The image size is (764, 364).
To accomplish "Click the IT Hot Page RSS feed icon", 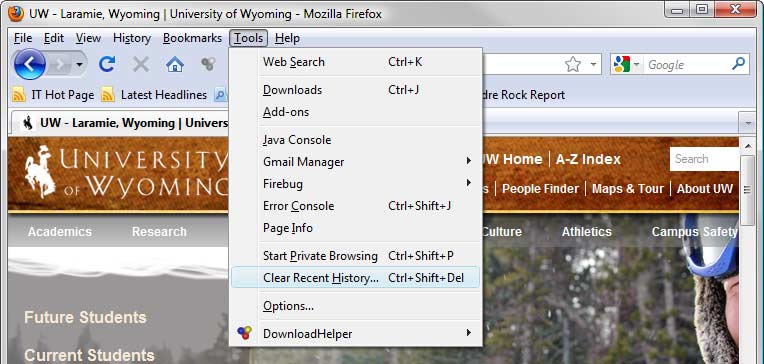I will point(19,95).
